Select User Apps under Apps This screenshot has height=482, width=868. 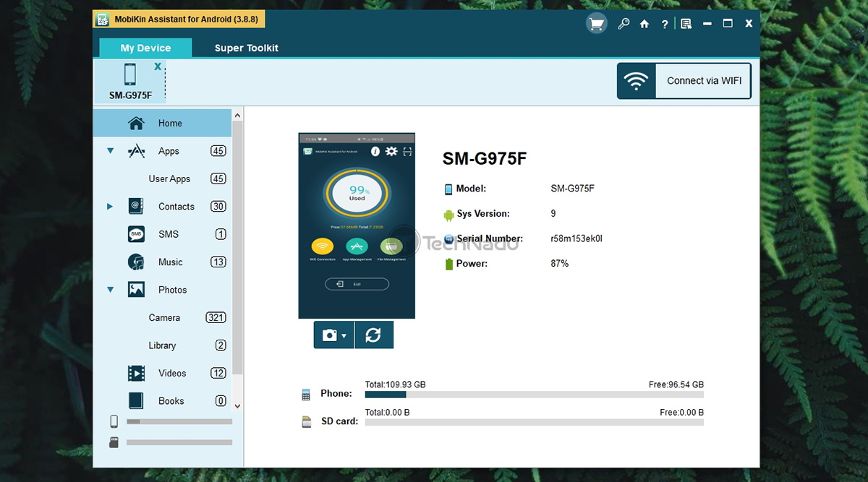[x=169, y=178]
